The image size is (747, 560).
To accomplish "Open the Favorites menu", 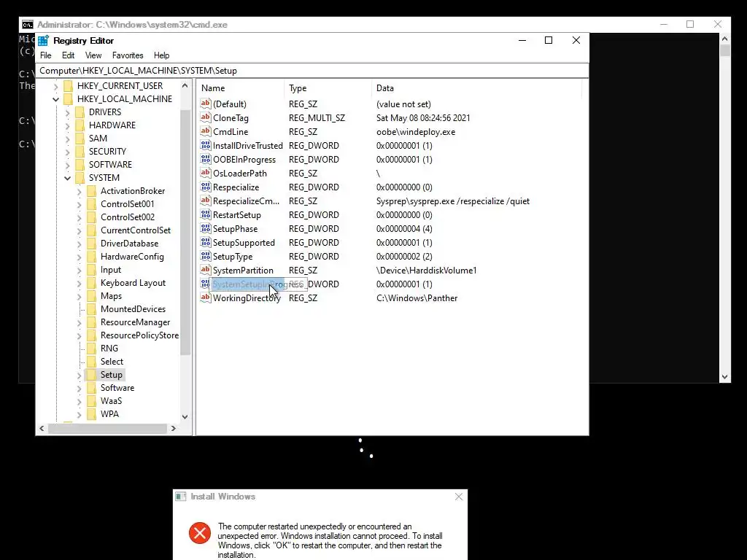I will coord(128,55).
